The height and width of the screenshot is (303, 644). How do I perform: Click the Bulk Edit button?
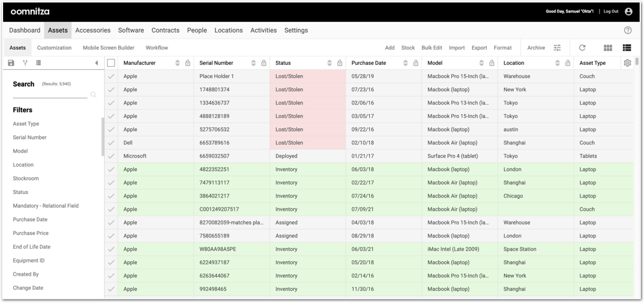(432, 48)
